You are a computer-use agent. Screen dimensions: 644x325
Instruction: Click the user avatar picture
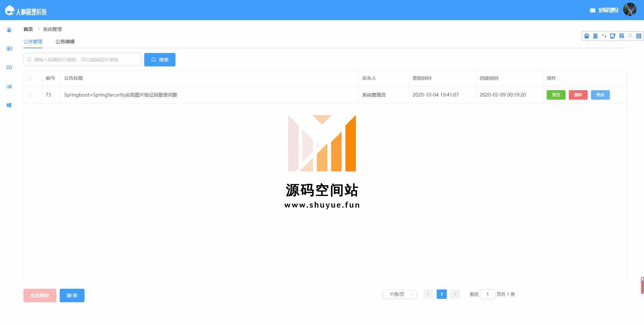pos(630,9)
